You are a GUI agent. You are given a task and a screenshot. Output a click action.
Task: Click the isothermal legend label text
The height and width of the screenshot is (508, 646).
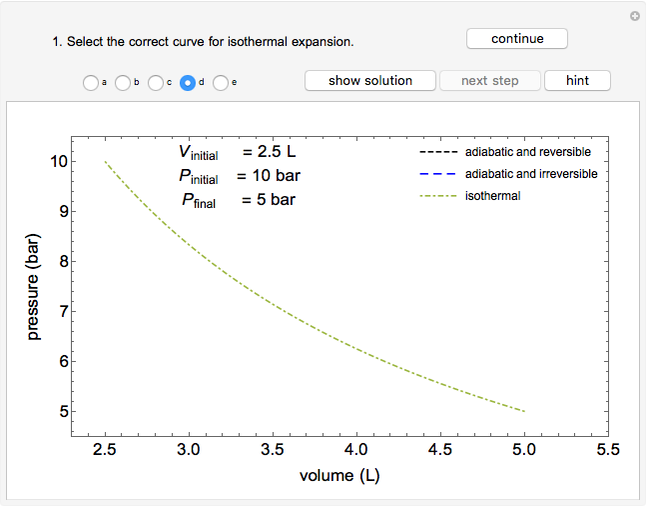[x=492, y=196]
